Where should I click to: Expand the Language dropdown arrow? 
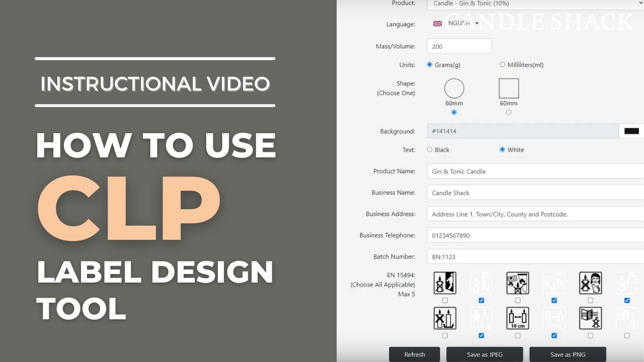[x=476, y=24]
